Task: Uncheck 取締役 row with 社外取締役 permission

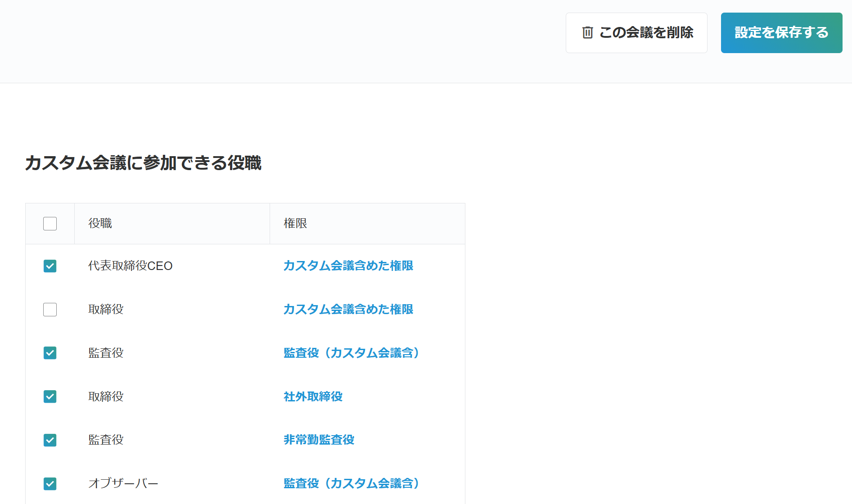Action: 50,396
